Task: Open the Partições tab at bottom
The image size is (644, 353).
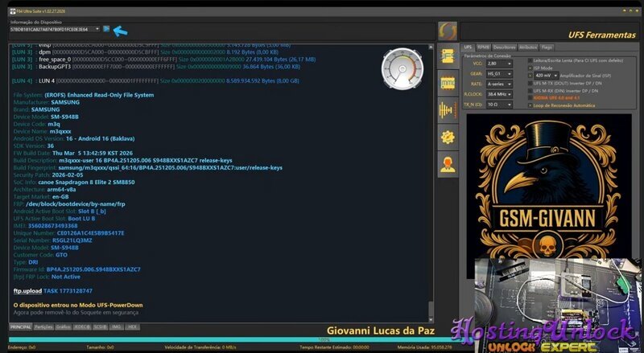Action: click(x=42, y=327)
